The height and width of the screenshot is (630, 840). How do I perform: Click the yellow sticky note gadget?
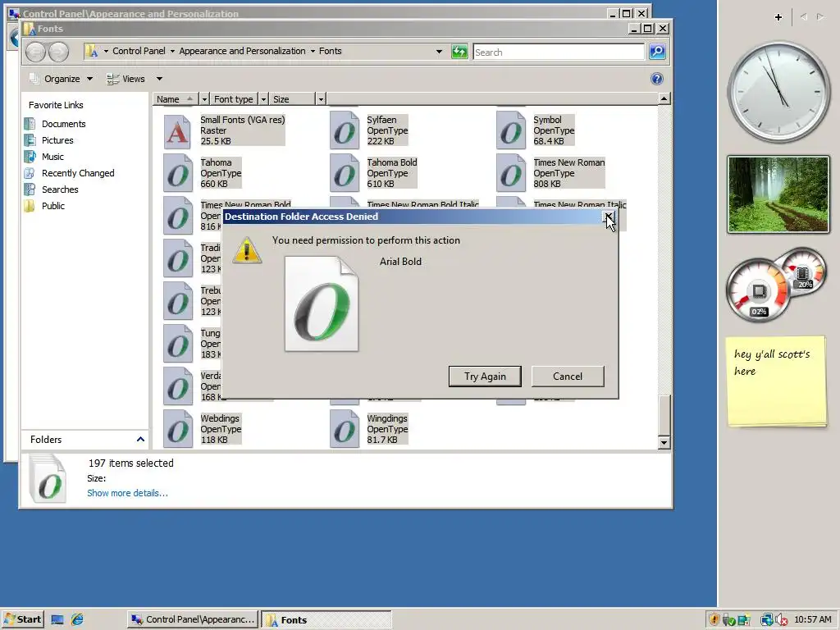776,381
